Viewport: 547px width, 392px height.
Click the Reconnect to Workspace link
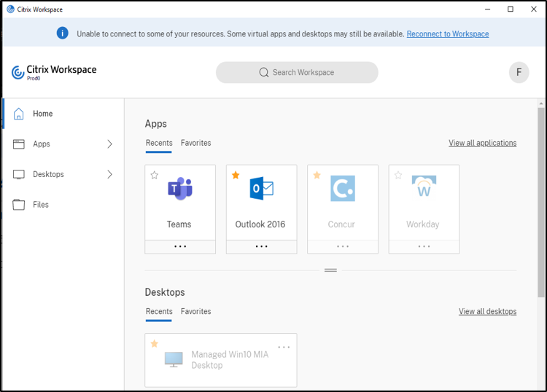[x=447, y=34]
